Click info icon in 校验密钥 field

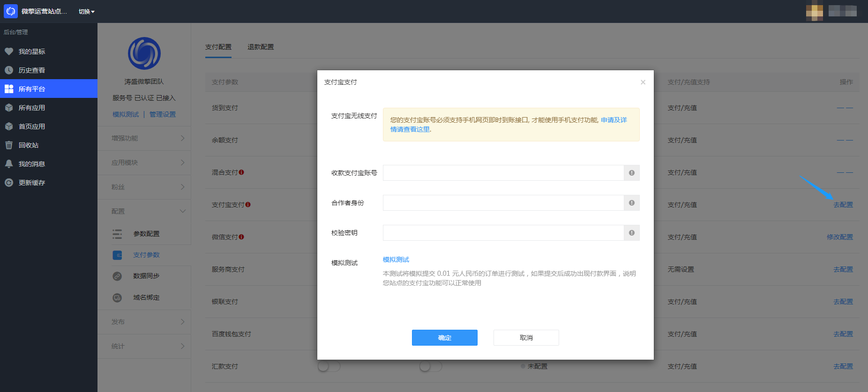(632, 233)
